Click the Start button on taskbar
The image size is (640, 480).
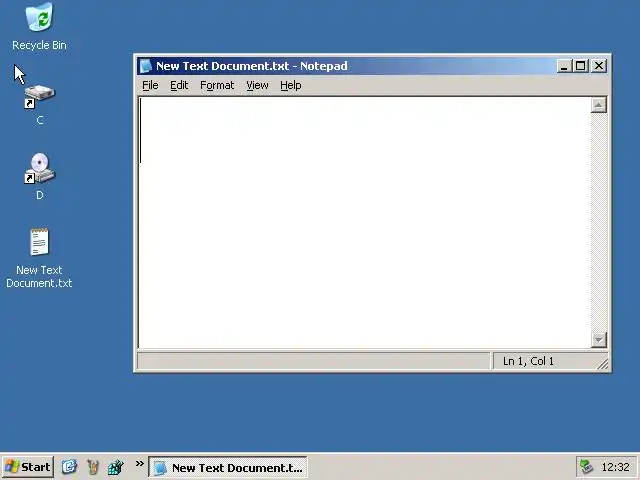pyautogui.click(x=28, y=467)
